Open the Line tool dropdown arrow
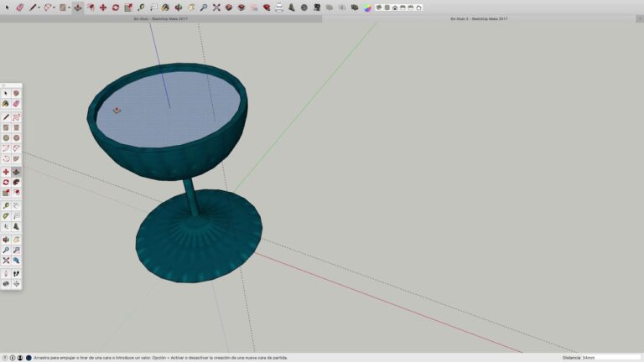Viewport: 644px width, 362px height. pos(40,8)
